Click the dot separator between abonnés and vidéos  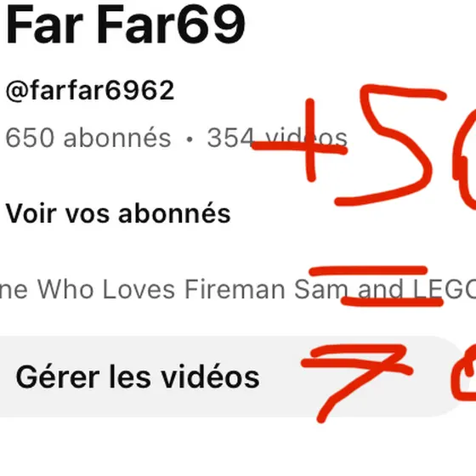190,139
